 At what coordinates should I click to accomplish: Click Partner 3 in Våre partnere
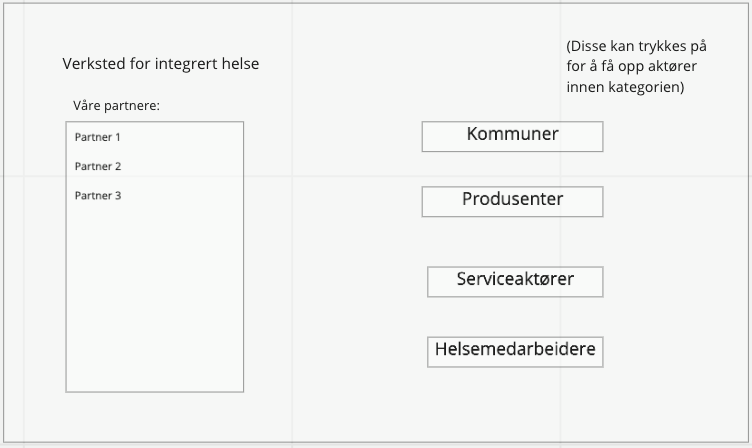tap(98, 196)
